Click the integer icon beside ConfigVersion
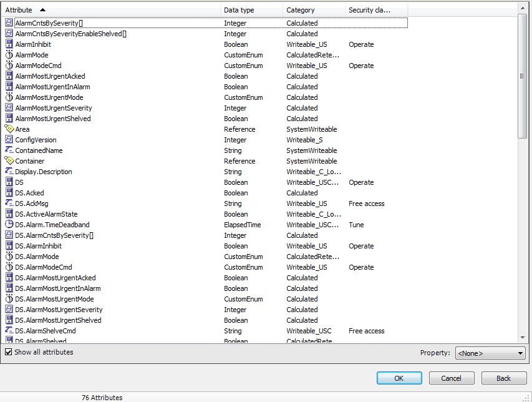The image size is (532, 402). (9, 140)
